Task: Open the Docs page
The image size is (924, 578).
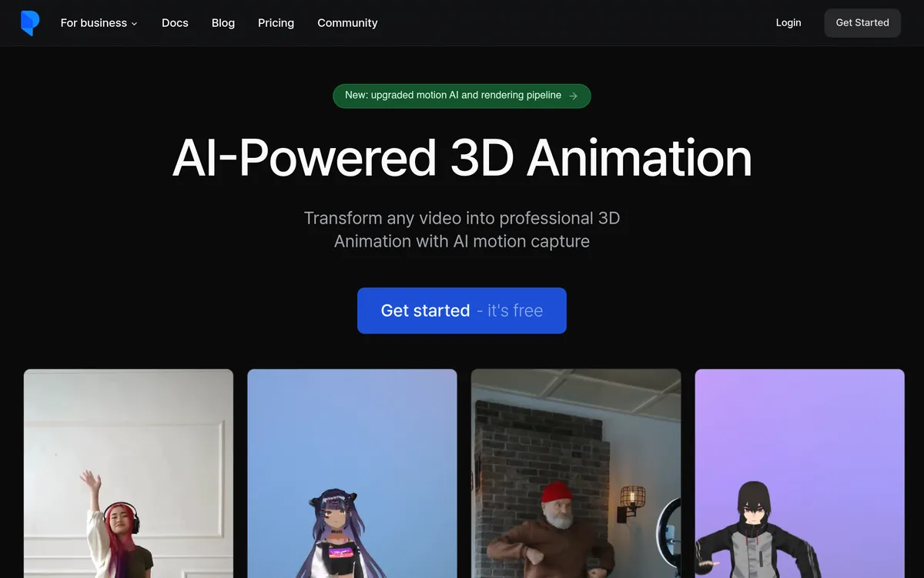Action: (175, 23)
